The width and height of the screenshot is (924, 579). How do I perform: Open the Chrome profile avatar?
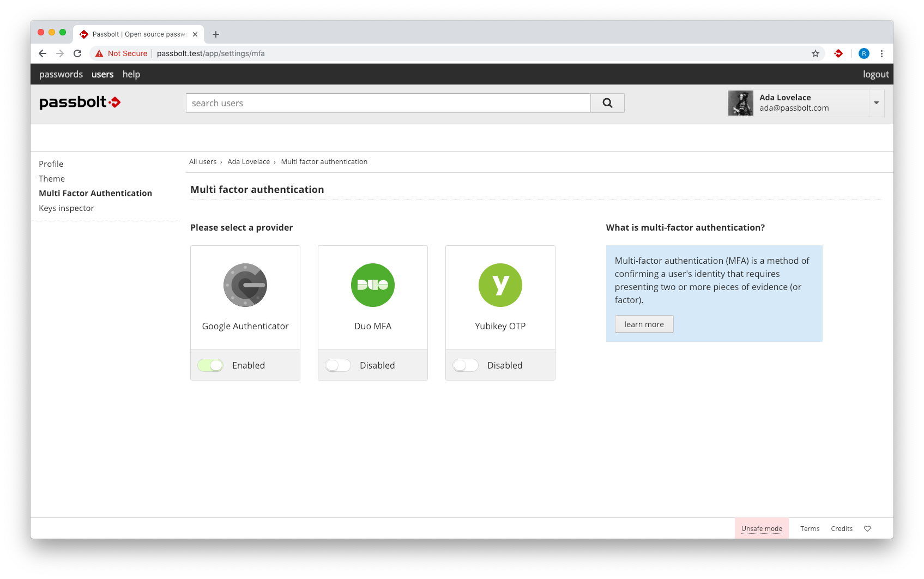click(864, 53)
